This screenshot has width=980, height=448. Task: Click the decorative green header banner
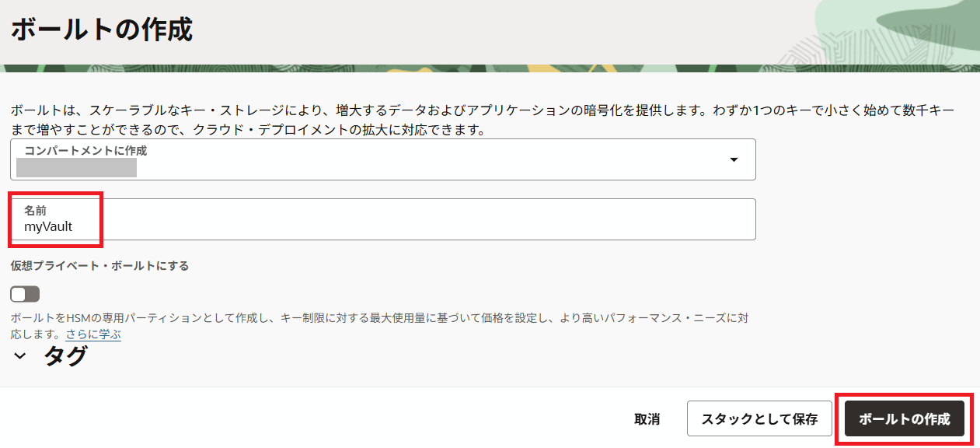[894, 31]
